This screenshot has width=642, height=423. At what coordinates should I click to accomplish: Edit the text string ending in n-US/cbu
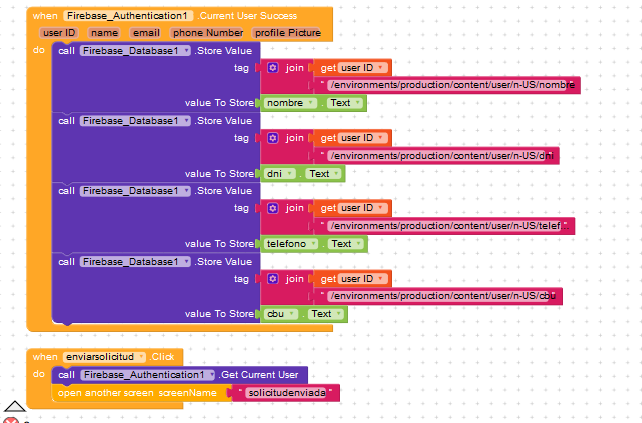(443, 296)
